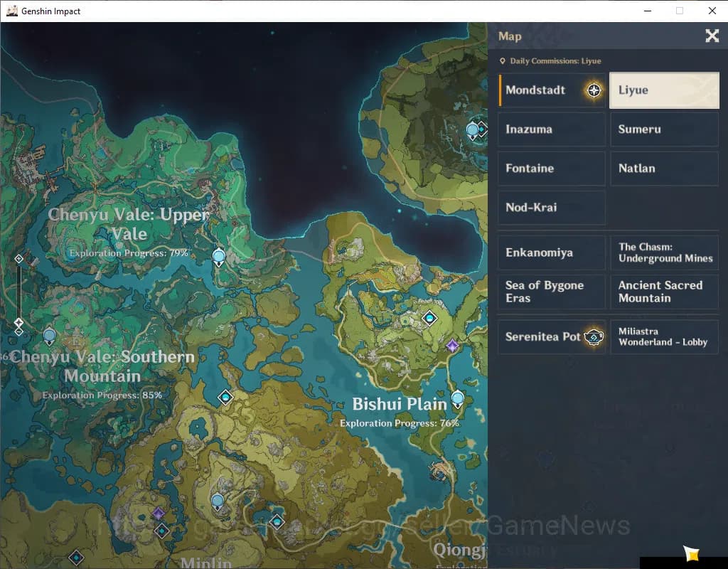Click the compass icon on Mondstadt button
Image resolution: width=728 pixels, height=569 pixels.
tap(594, 90)
